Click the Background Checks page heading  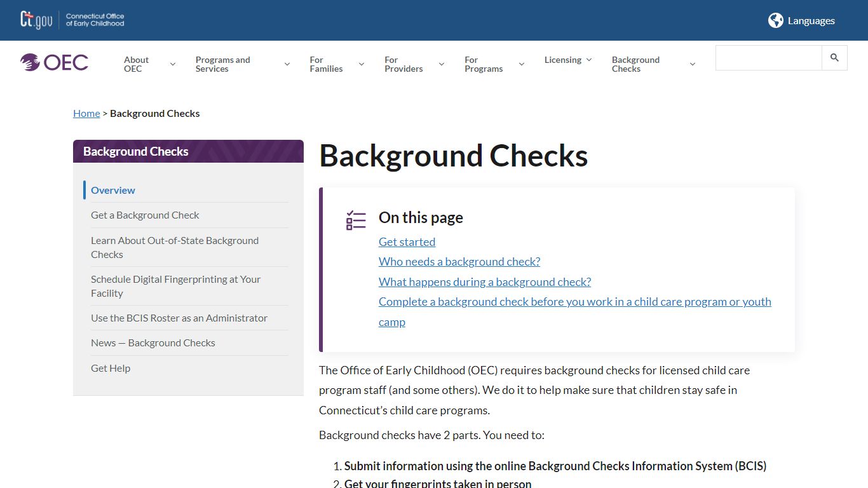tap(453, 156)
